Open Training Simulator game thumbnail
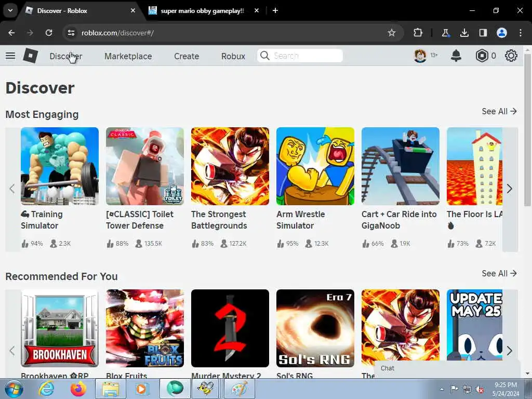The height and width of the screenshot is (399, 532). click(60, 166)
